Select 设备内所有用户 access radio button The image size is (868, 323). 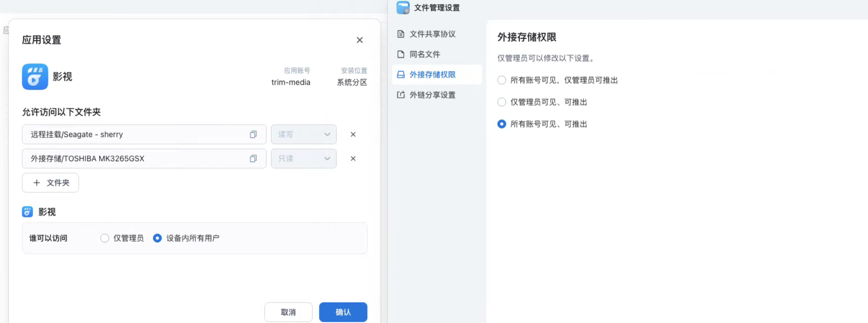tap(157, 238)
